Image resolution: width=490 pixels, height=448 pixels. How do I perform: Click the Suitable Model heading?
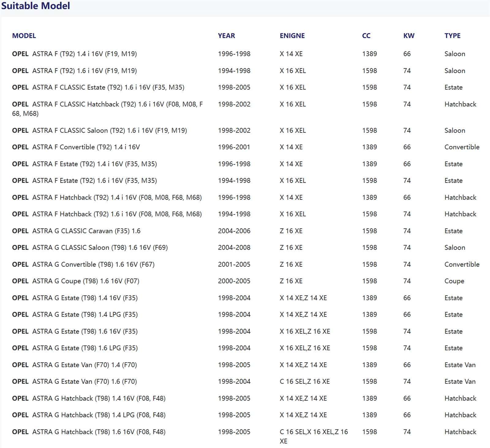coord(36,6)
